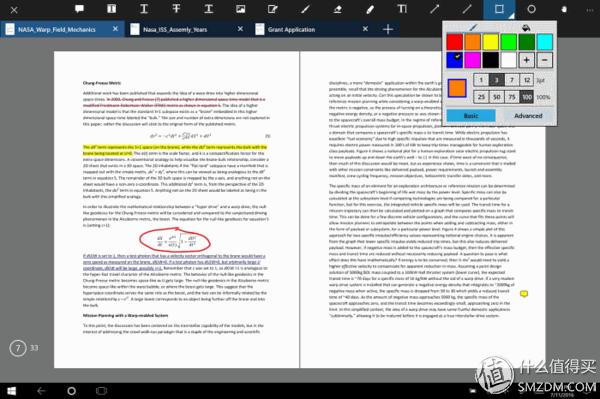Select the ellipse shape tool
Viewport: 600px width, 399px height.
coord(532,9)
